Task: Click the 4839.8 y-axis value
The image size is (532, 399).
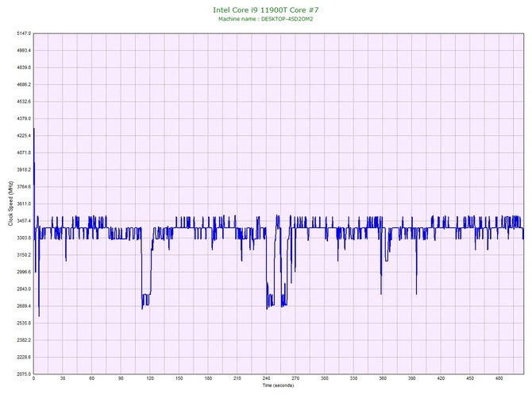Action: [x=24, y=68]
